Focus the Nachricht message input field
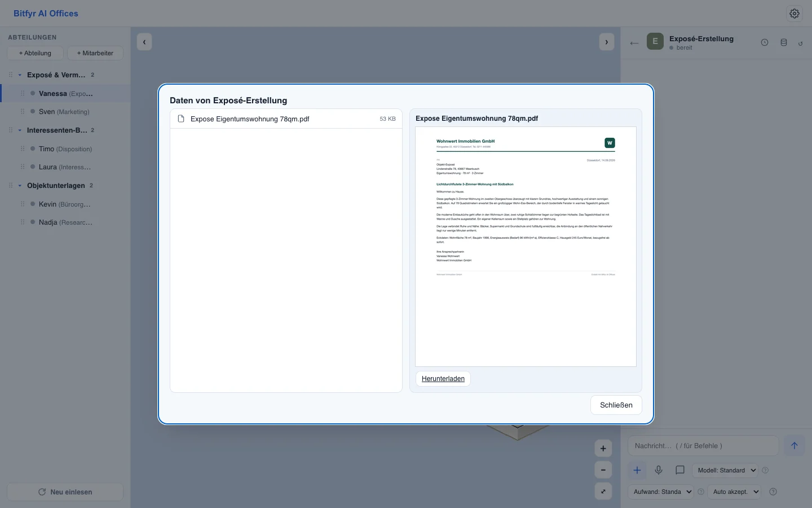The image size is (812, 508). (703, 445)
